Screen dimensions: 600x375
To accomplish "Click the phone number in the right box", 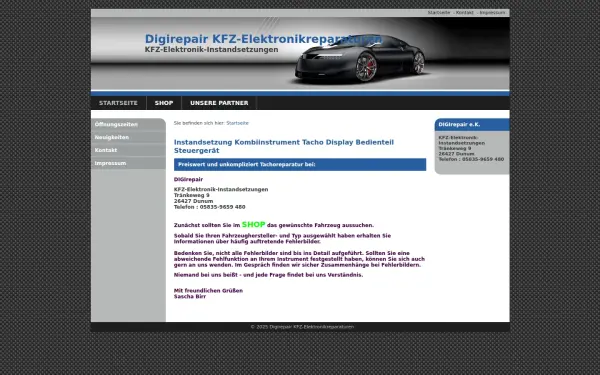I will [483, 159].
